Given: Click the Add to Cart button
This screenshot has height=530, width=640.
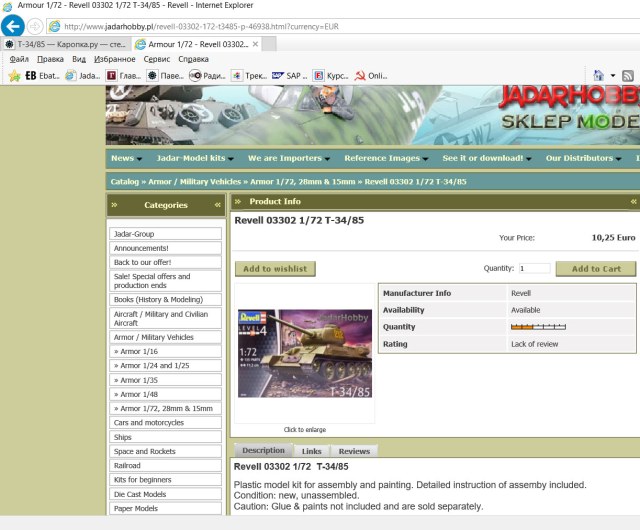Looking at the screenshot, I should pos(596,268).
